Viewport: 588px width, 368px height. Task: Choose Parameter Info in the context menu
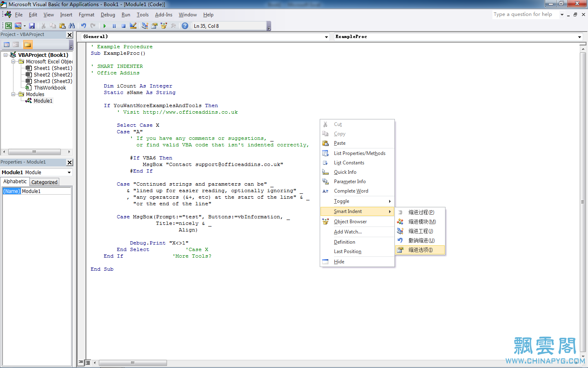(357, 182)
